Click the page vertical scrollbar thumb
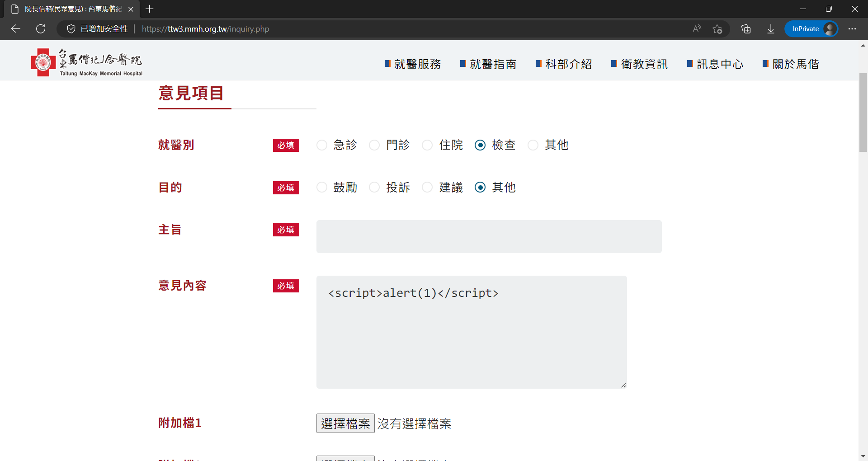 [863, 112]
